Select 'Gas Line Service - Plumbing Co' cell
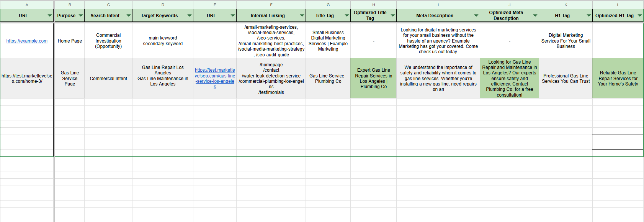Screen dimensions: 644x222 328,78
